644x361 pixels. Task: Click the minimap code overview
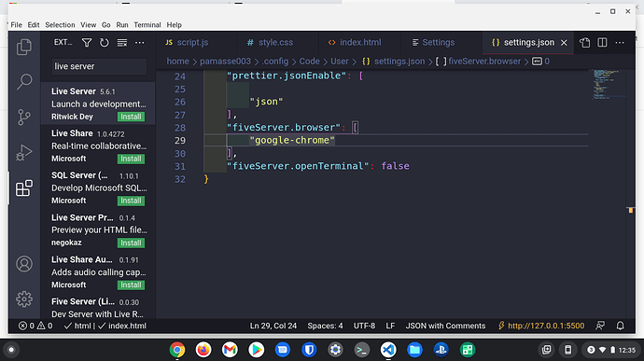click(609, 84)
